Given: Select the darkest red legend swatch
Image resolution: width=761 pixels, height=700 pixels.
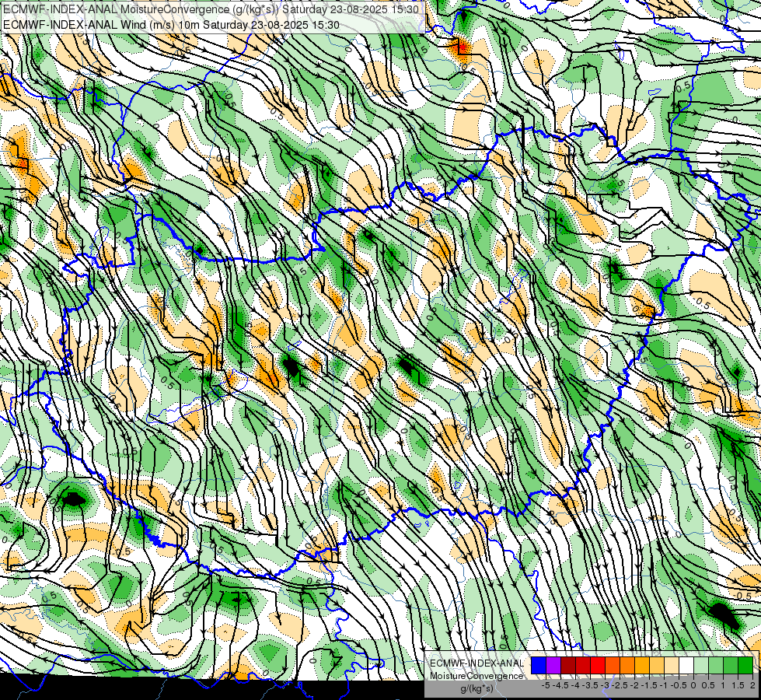Looking at the screenshot, I should click(568, 665).
